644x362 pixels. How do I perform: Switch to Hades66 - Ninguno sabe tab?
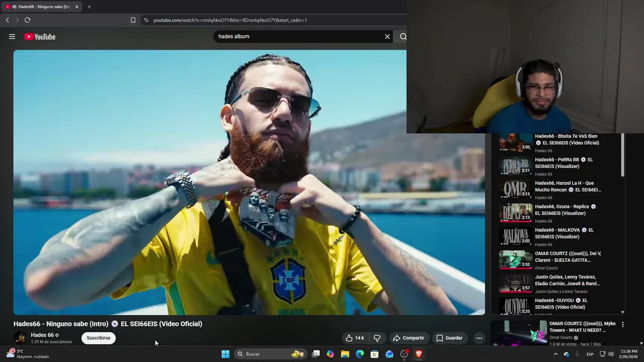pos(41,7)
